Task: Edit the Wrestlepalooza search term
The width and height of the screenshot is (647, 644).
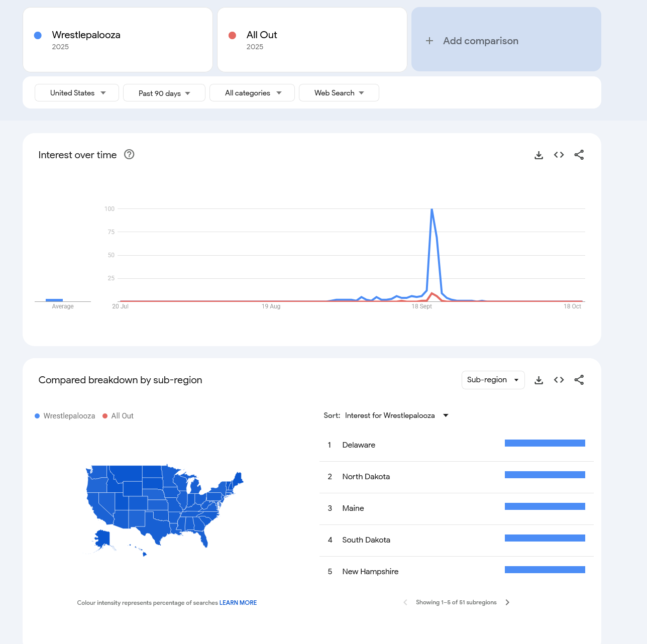Action: click(x=86, y=35)
